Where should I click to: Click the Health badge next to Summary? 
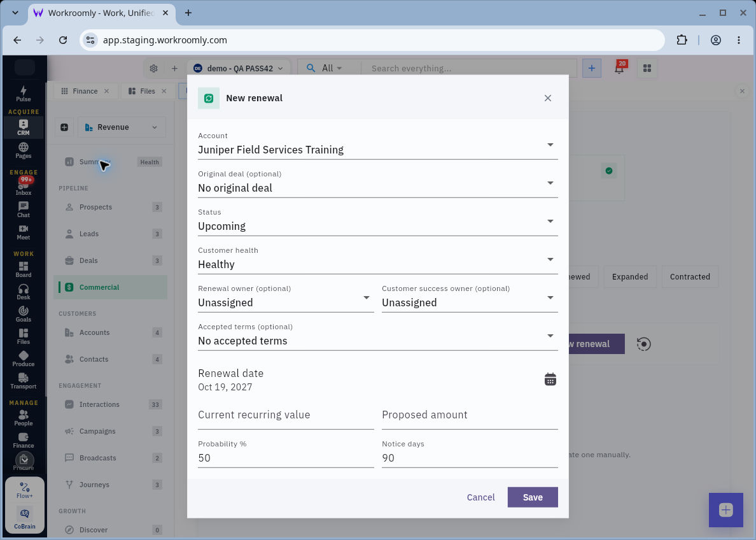[x=150, y=162]
